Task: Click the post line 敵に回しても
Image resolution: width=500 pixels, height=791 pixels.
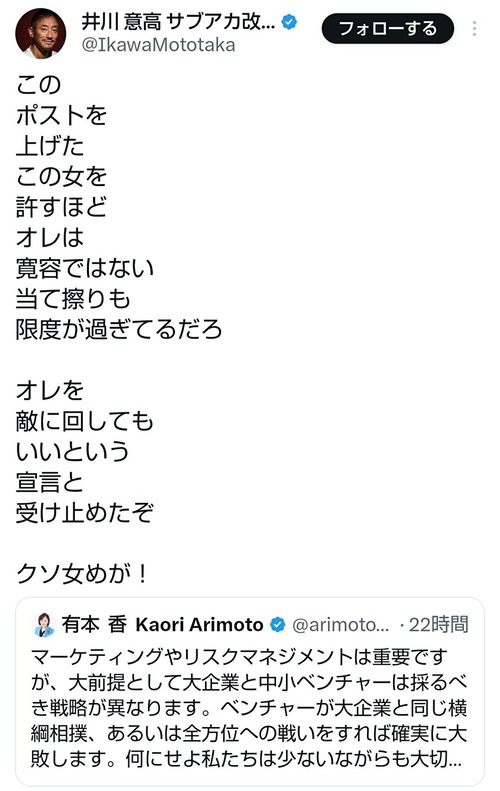Action: 84,421
